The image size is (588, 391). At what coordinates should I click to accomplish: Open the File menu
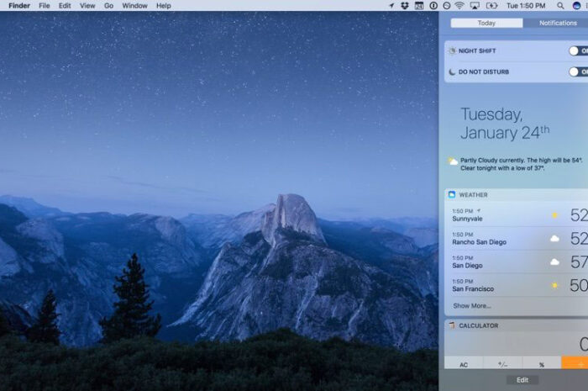(45, 6)
